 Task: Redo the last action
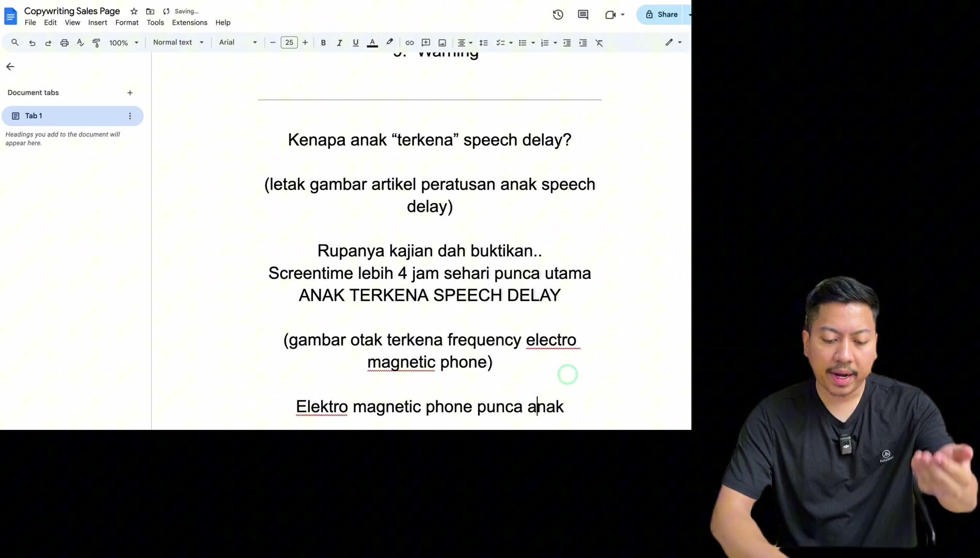click(48, 43)
